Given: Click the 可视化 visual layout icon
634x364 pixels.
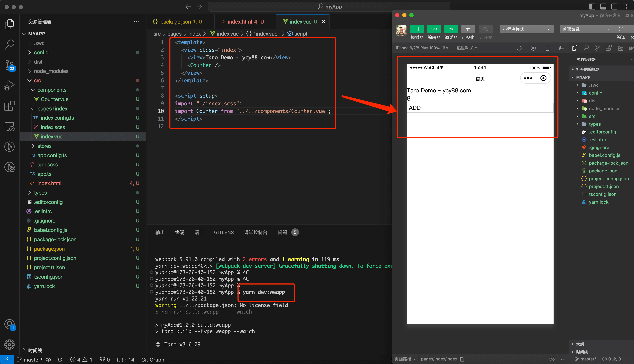Looking at the screenshot, I should [x=468, y=29].
